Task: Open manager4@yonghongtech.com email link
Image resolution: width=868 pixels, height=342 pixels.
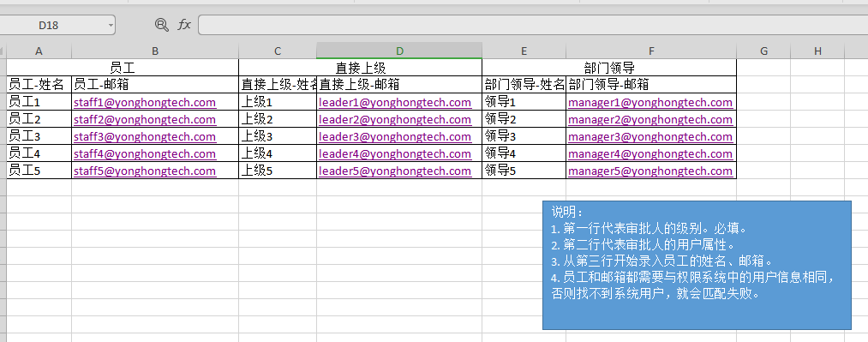Action: [650, 153]
